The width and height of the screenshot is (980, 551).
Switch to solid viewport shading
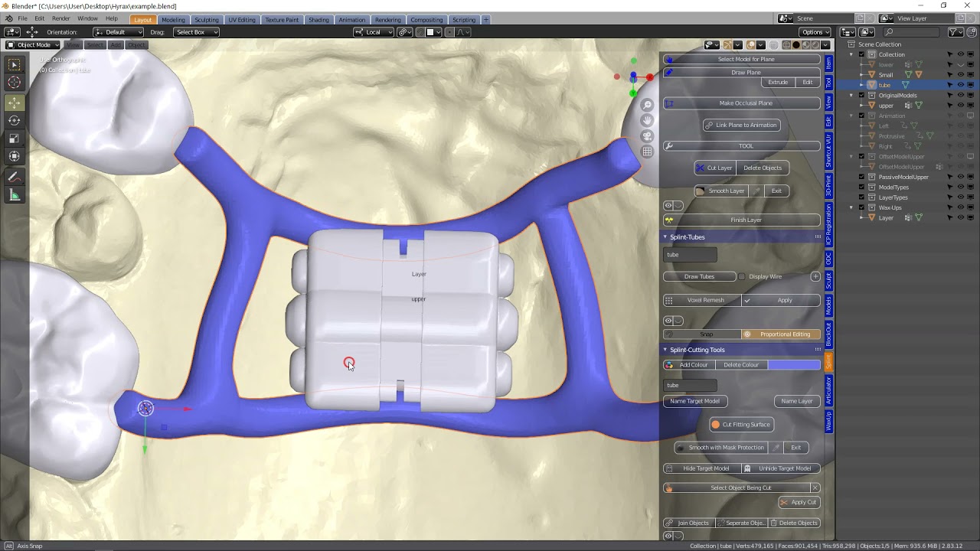(x=795, y=45)
